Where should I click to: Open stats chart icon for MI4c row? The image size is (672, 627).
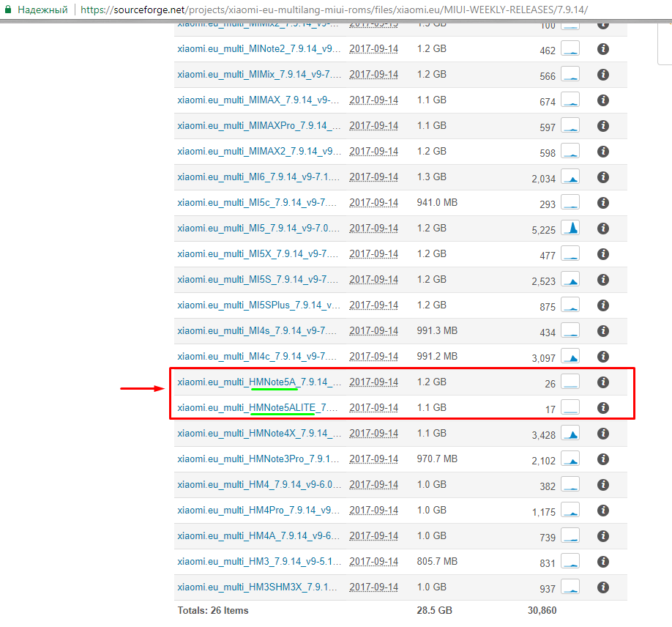pyautogui.click(x=570, y=357)
